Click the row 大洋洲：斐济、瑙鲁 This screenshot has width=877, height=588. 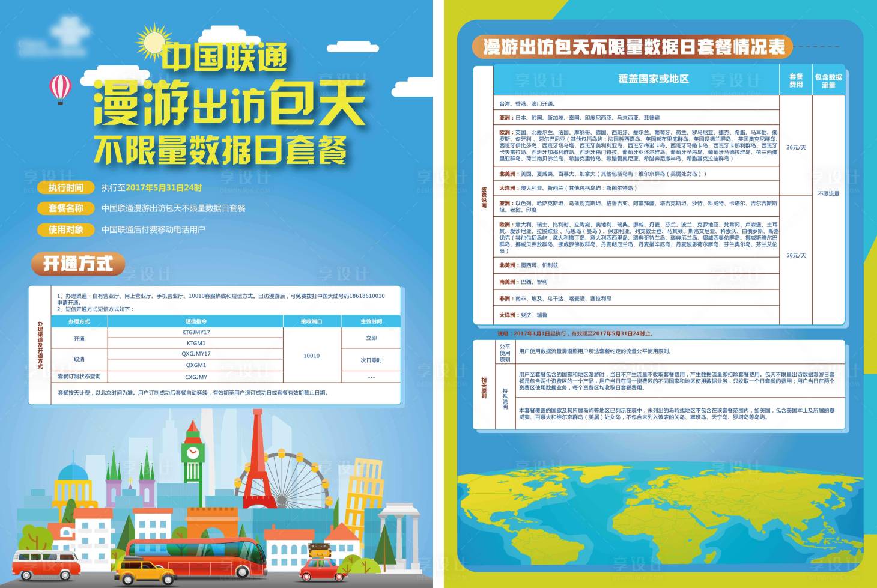coord(636,315)
